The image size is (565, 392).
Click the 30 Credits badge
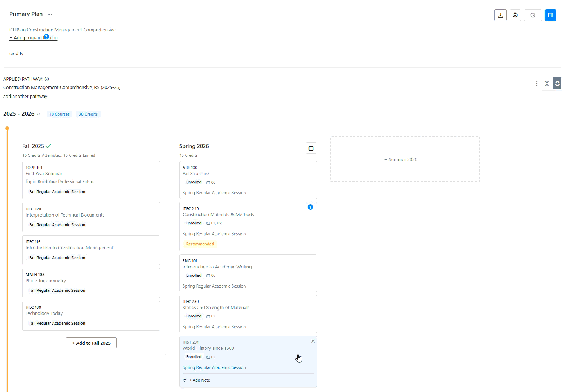tap(88, 114)
